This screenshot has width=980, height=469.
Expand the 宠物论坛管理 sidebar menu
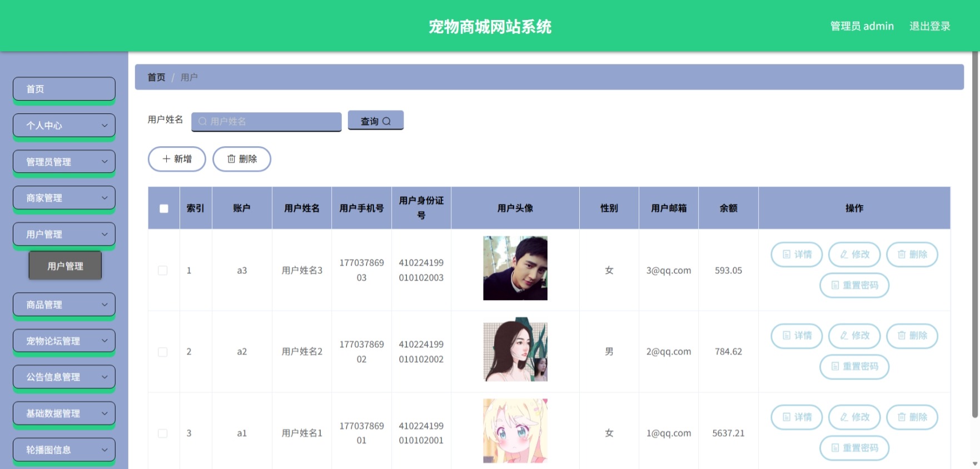point(64,341)
